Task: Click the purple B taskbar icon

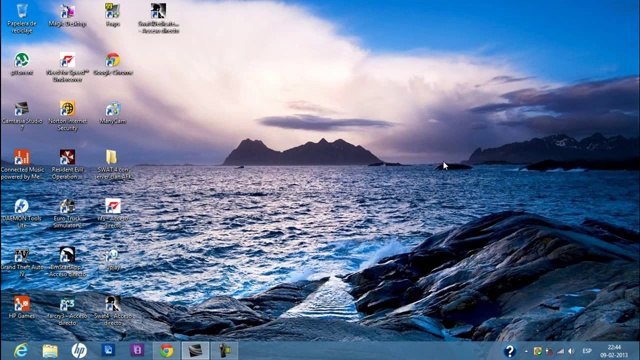Action: [137, 350]
